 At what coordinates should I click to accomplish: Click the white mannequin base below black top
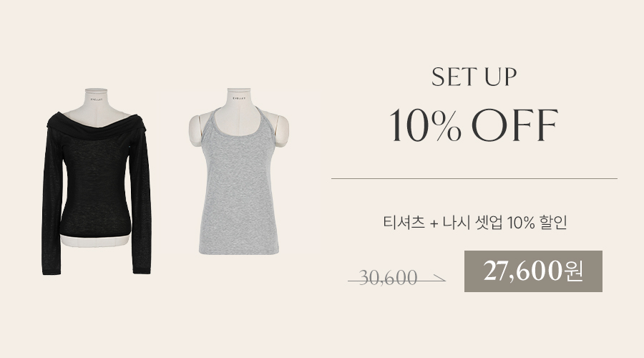(95, 241)
